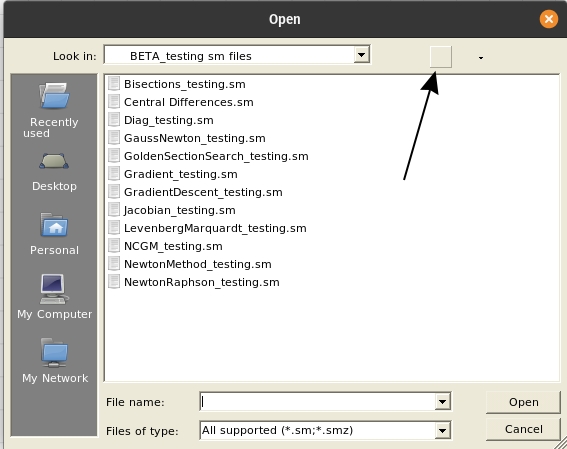Click the Cancel button
567x449 pixels.
(x=523, y=429)
